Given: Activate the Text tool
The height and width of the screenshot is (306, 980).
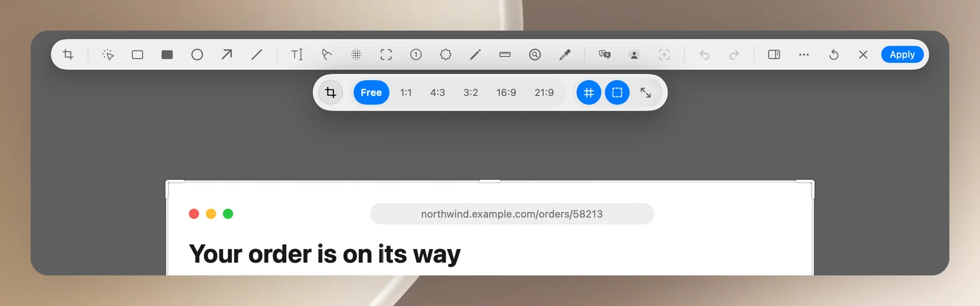Looking at the screenshot, I should pyautogui.click(x=297, y=54).
